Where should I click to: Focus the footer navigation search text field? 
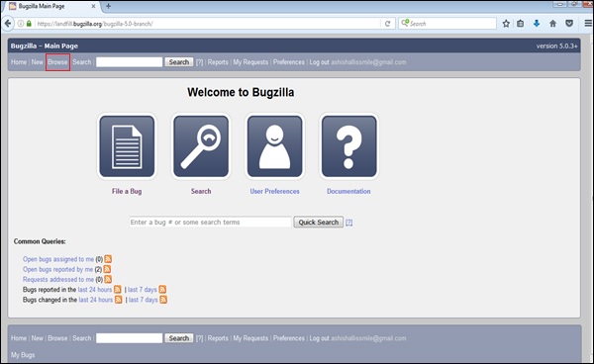coord(129,338)
